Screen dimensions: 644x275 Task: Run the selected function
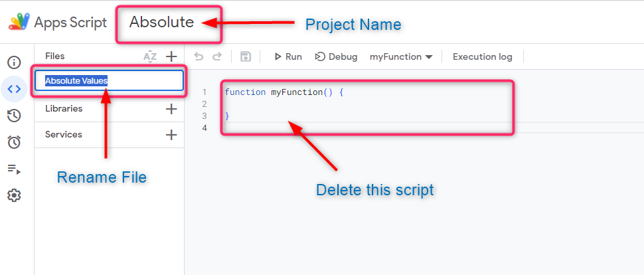point(288,57)
